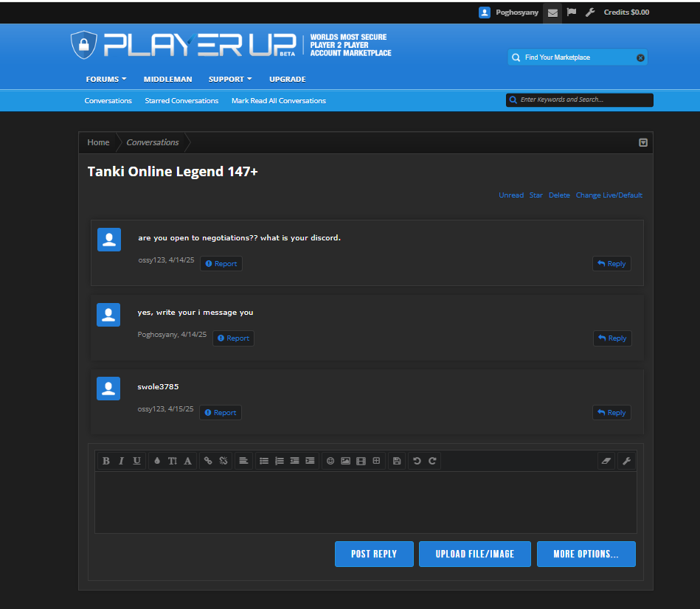Expand the FORUMS dropdown menu
The height and width of the screenshot is (609, 700).
click(x=105, y=79)
